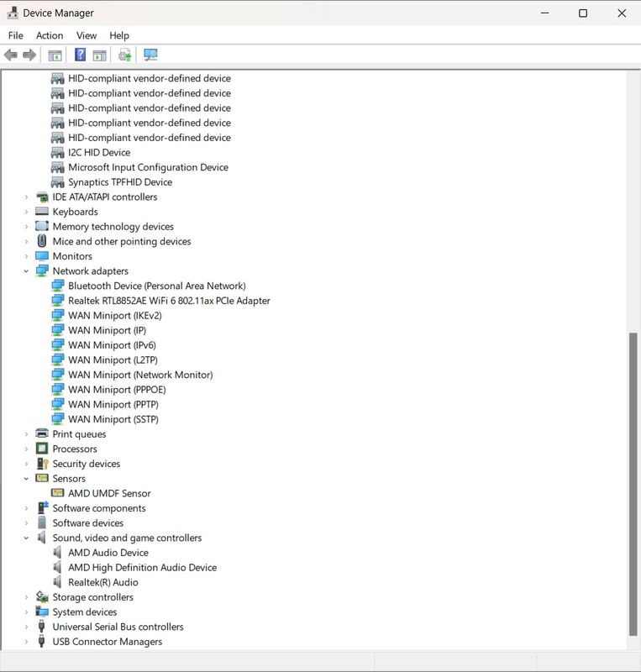Click the Processors category icon
Screen dimensions: 641x672
(42, 449)
